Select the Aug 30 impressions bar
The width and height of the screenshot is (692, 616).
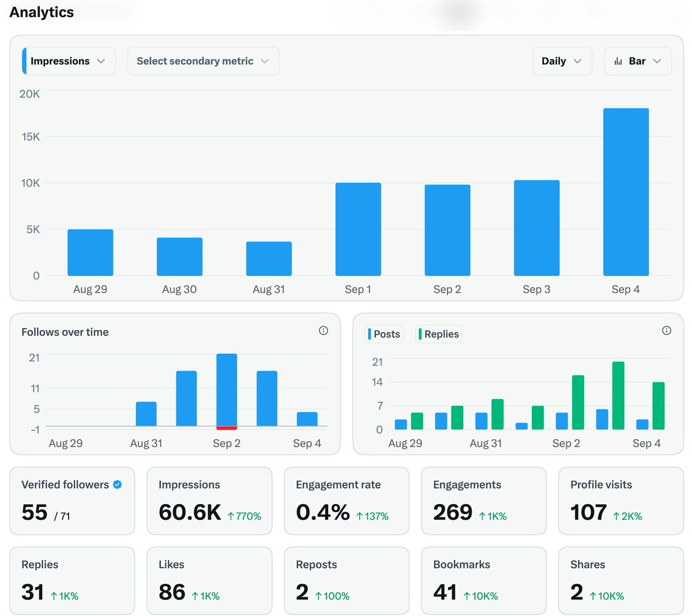point(179,256)
